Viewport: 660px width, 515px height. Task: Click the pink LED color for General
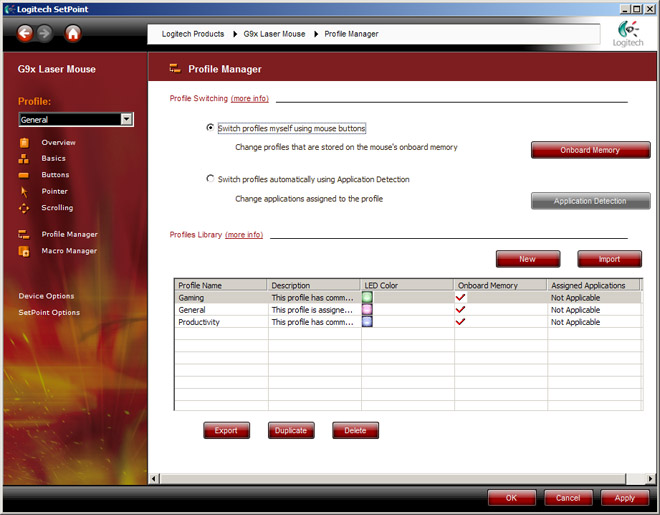click(367, 310)
